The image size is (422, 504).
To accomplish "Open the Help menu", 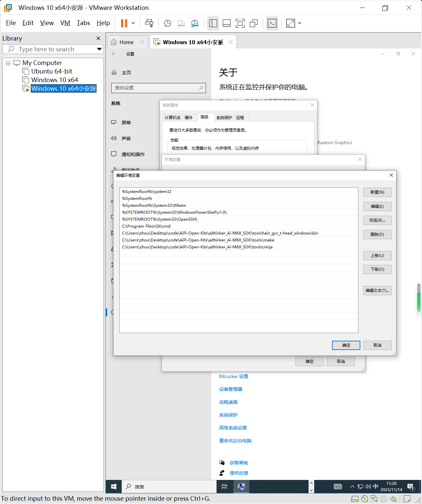I will pyautogui.click(x=103, y=23).
